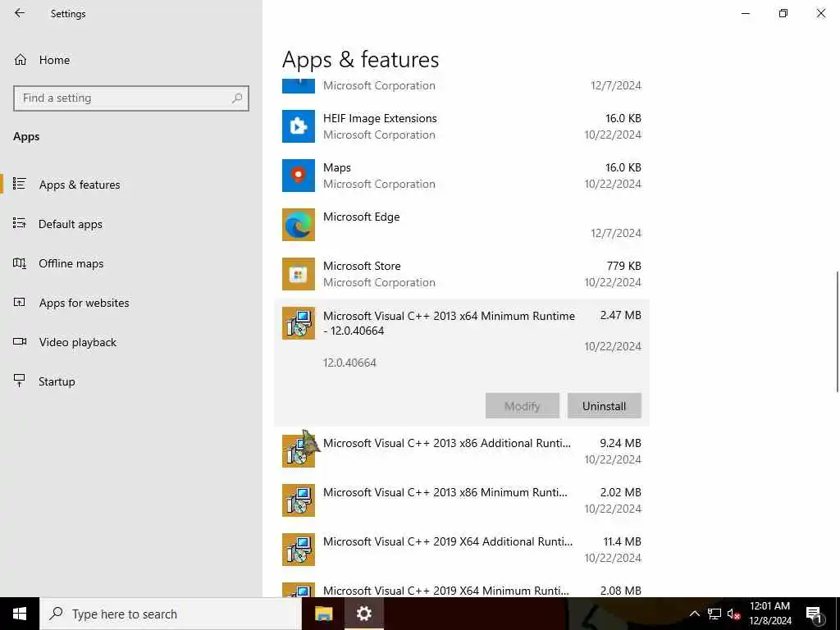Click the Find a setting search box

pyautogui.click(x=131, y=98)
